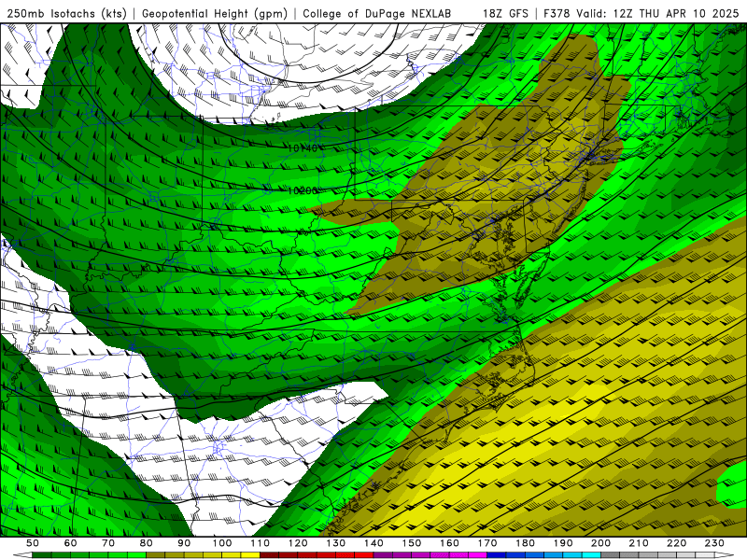Click the 140 kt legend value
Screen dimensions: 747x560
[x=373, y=543]
